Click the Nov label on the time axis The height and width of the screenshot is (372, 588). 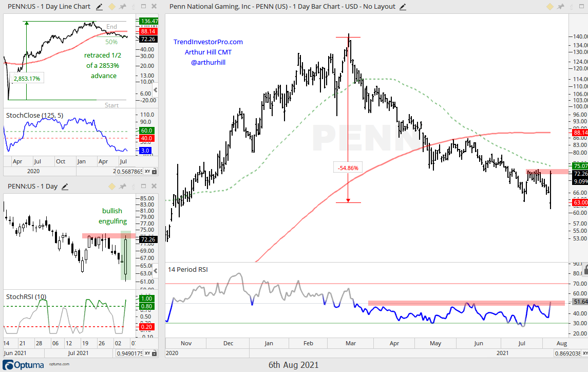click(186, 343)
